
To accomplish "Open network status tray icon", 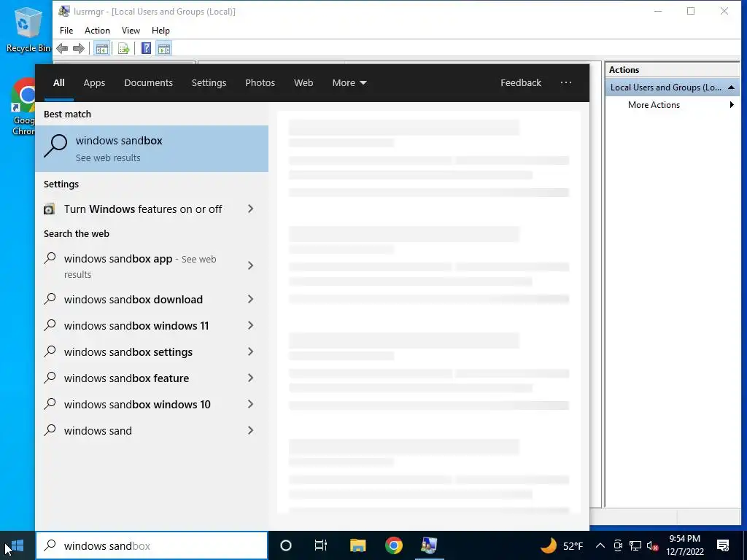I will pyautogui.click(x=635, y=545).
